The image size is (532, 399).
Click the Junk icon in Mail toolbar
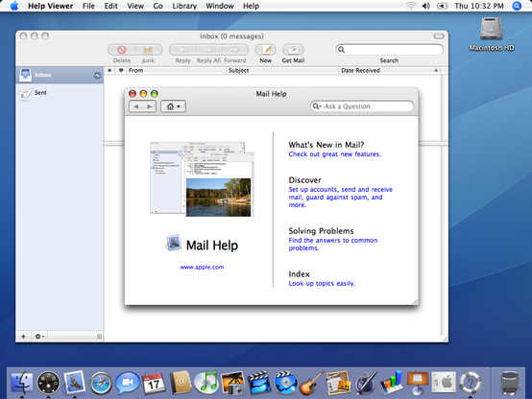pyautogui.click(x=148, y=50)
